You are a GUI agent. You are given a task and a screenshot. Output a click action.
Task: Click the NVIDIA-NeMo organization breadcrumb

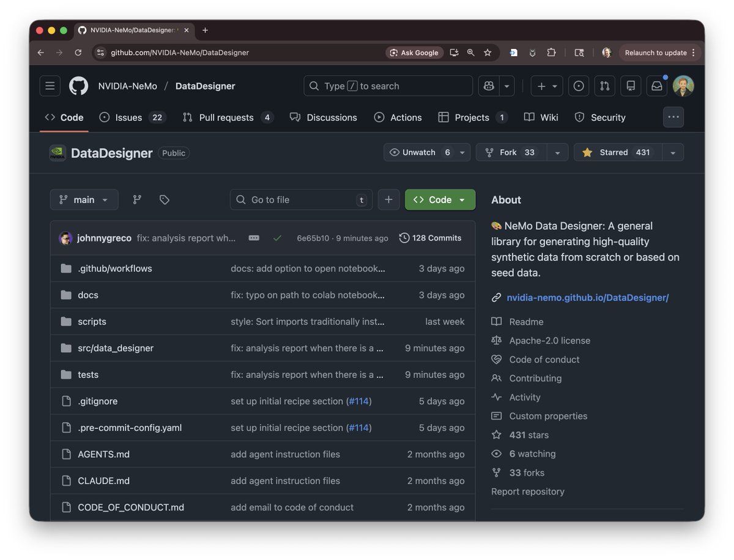tap(127, 86)
